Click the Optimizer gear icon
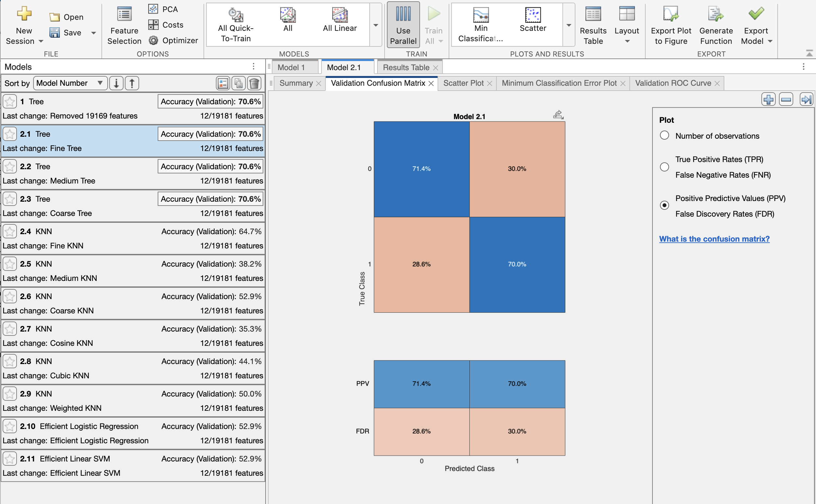The width and height of the screenshot is (816, 504). tap(153, 40)
